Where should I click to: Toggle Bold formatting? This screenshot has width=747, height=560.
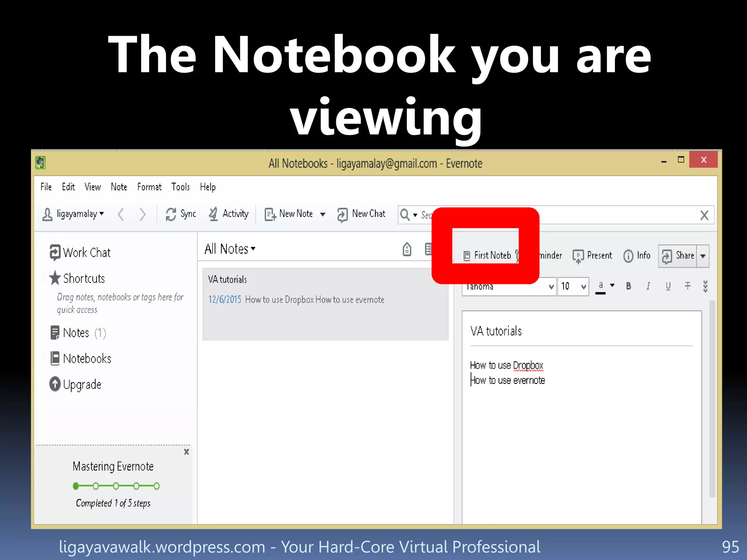point(628,286)
